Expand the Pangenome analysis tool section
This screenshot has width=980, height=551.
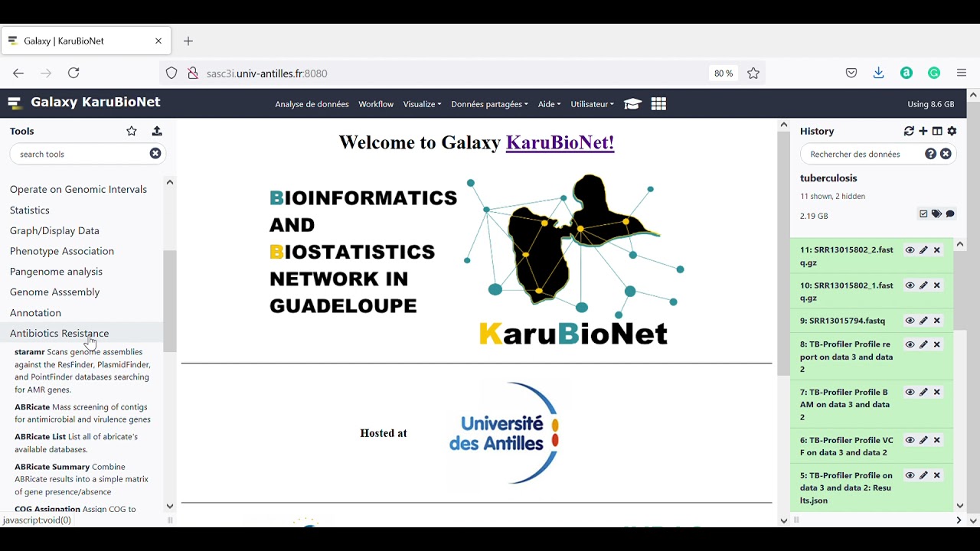(x=56, y=272)
